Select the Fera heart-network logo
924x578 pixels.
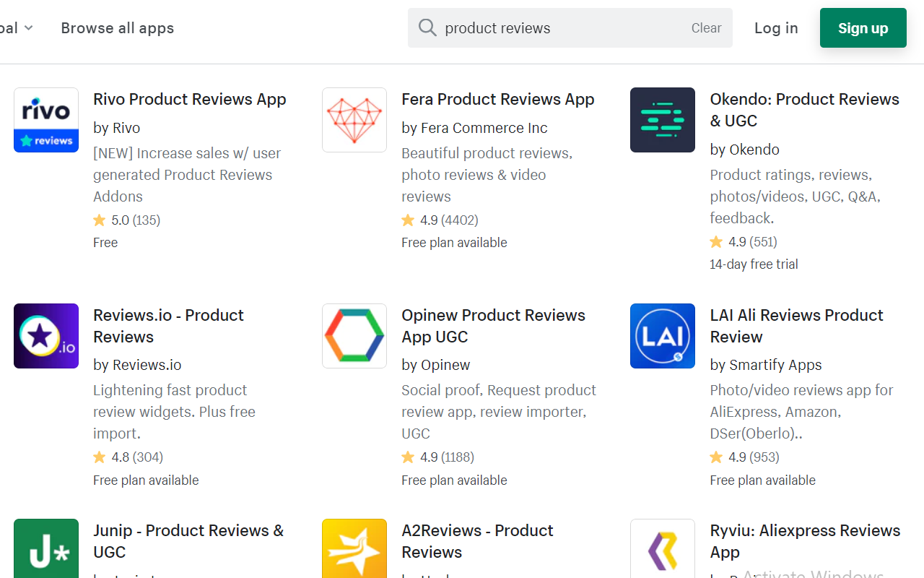[x=354, y=120]
